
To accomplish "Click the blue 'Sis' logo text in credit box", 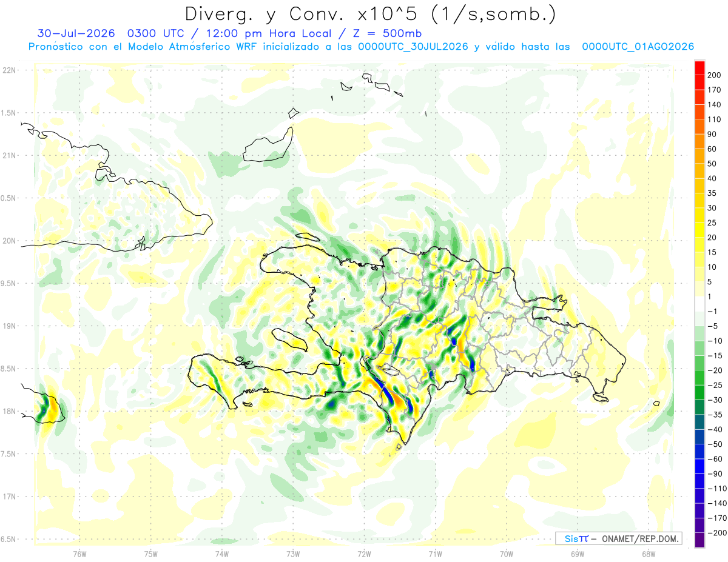I will (571, 538).
